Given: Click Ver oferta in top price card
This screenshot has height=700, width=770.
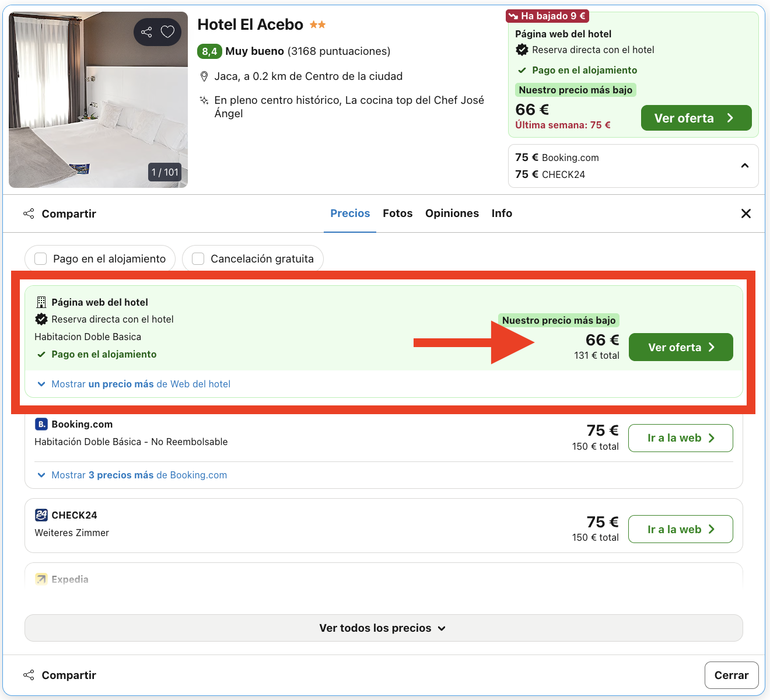Looking at the screenshot, I should (x=695, y=118).
